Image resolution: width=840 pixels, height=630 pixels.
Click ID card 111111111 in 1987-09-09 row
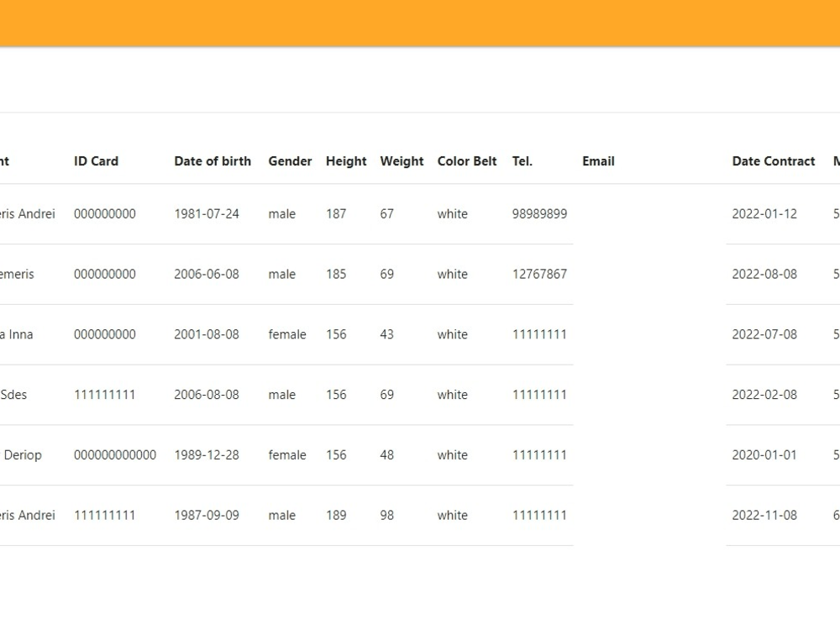tap(104, 516)
